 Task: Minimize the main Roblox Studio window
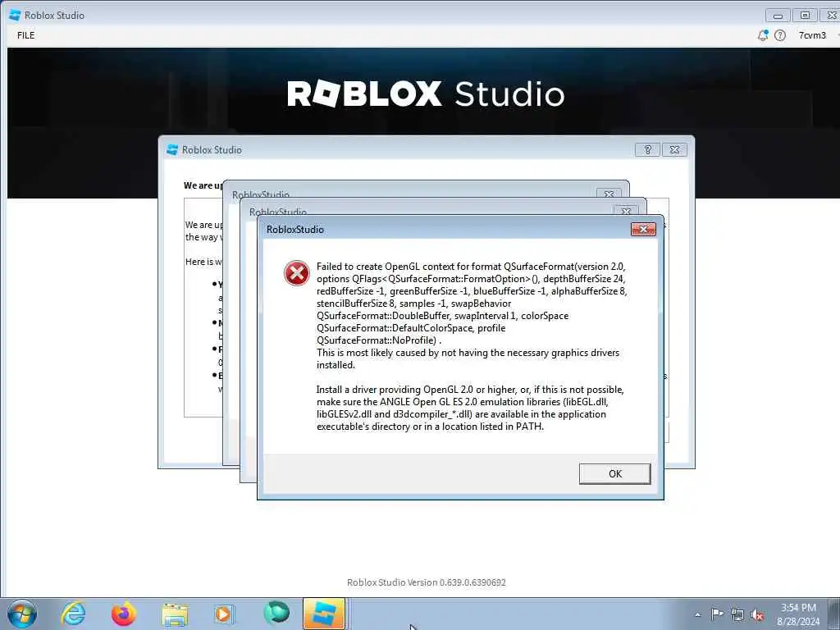778,16
